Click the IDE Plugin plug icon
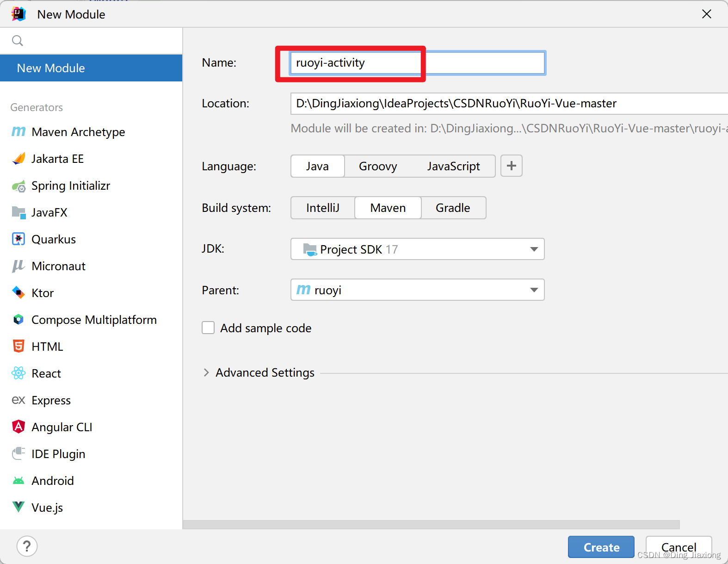 click(x=19, y=453)
